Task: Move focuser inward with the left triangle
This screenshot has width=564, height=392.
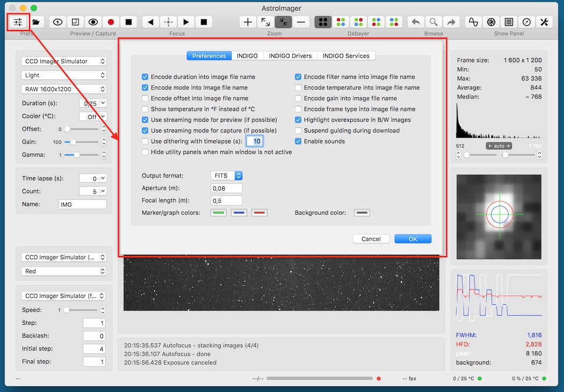Action: [x=151, y=23]
